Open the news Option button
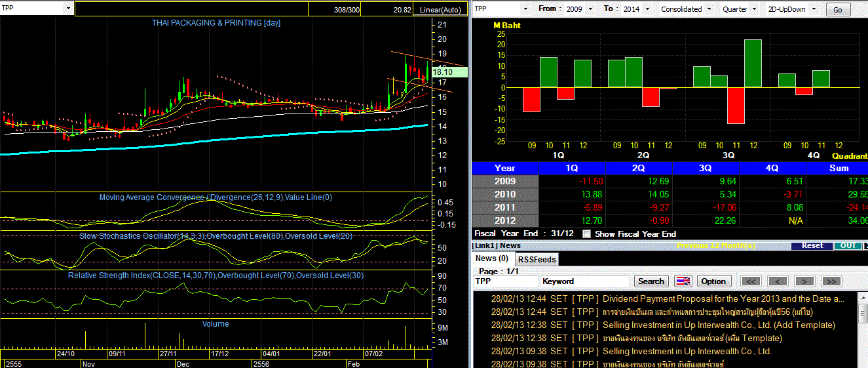 (713, 281)
